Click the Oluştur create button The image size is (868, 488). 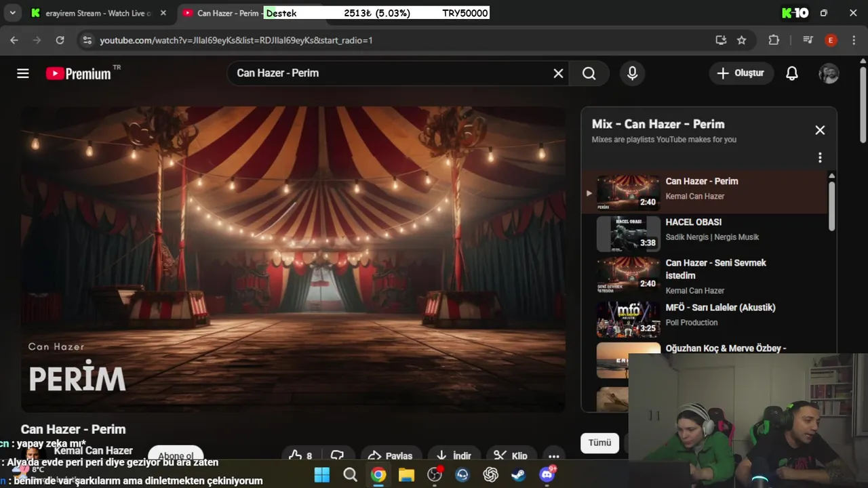tap(741, 73)
